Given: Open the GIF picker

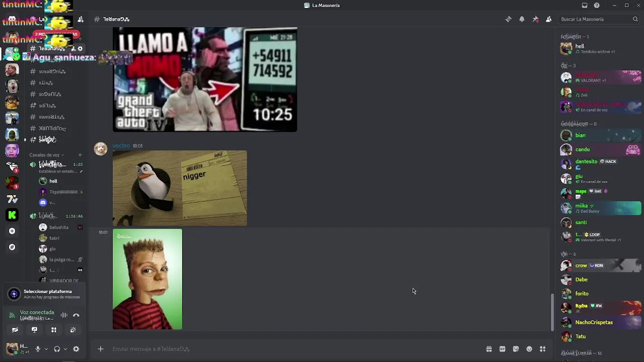Looking at the screenshot, I should [x=502, y=349].
